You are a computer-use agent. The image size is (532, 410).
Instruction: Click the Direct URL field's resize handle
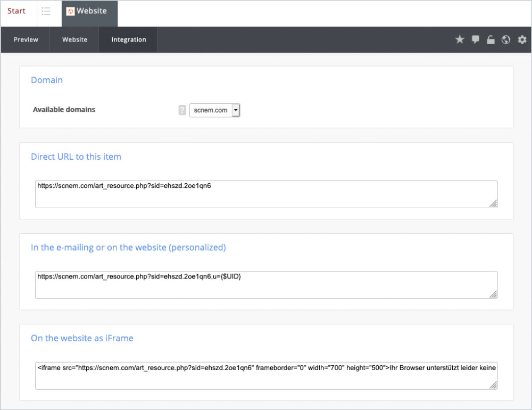click(493, 203)
